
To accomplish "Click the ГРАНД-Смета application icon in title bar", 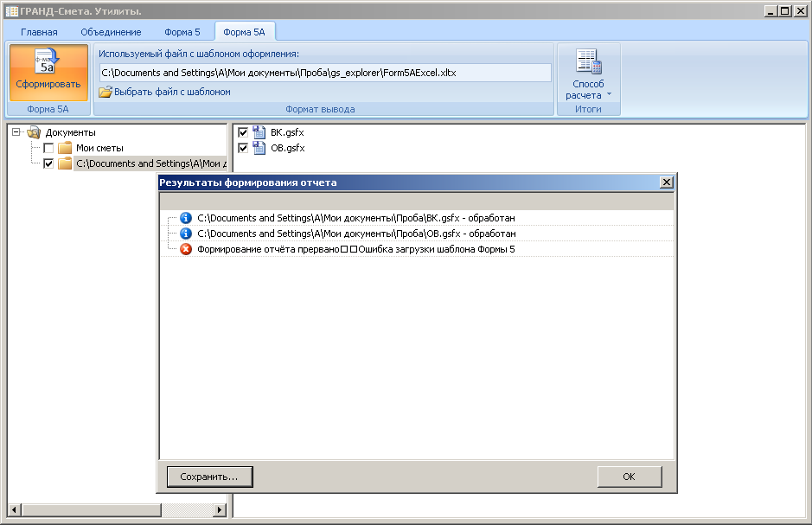I will 11,11.
